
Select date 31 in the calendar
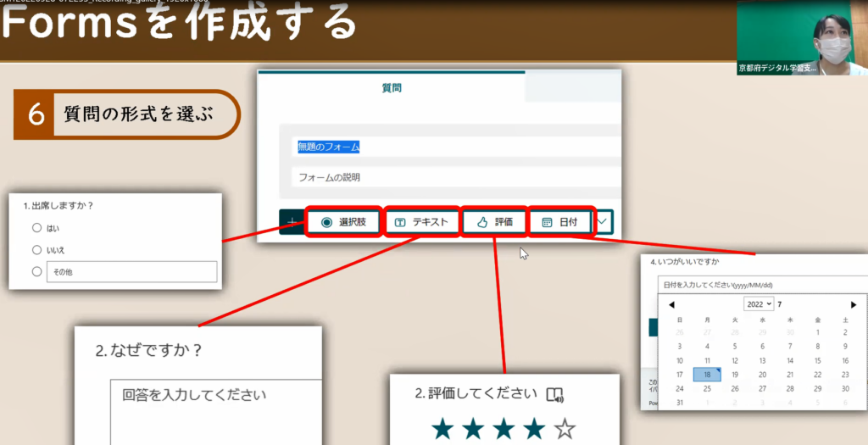click(x=679, y=403)
